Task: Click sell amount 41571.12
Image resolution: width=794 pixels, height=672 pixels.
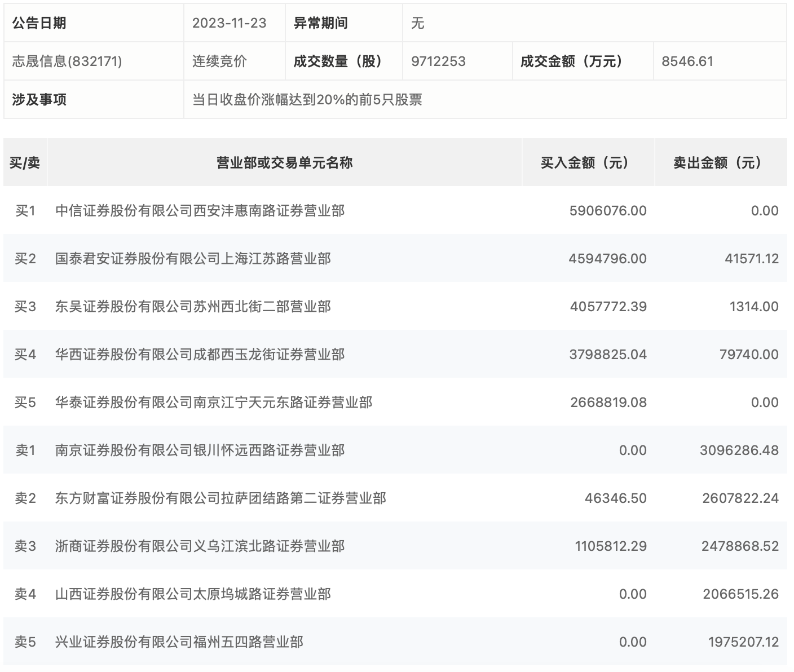Action: pyautogui.click(x=752, y=259)
